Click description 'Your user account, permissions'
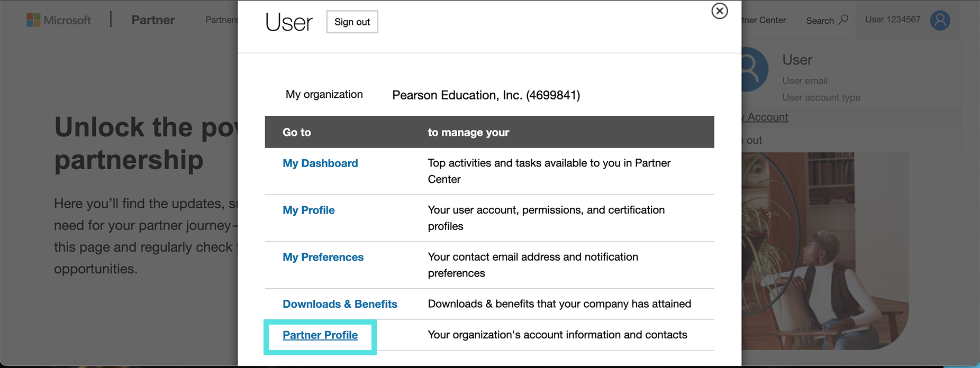Image resolution: width=980 pixels, height=368 pixels. click(546, 218)
